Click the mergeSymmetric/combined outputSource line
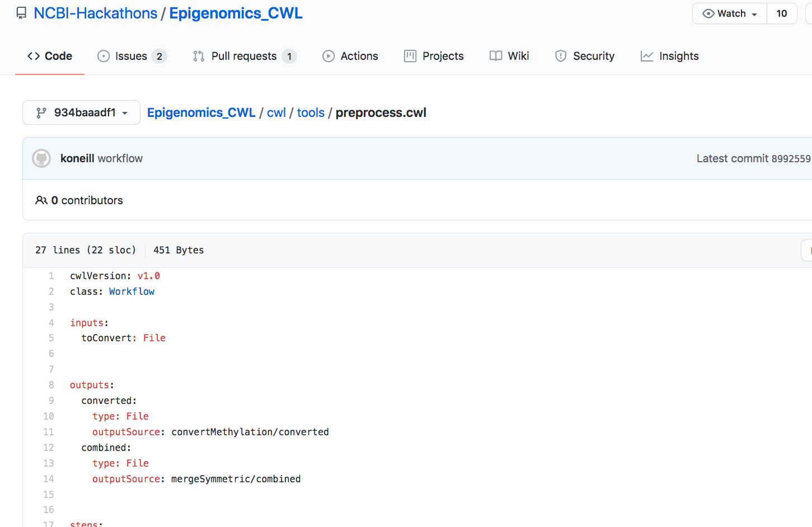812x527 pixels. pyautogui.click(x=197, y=479)
